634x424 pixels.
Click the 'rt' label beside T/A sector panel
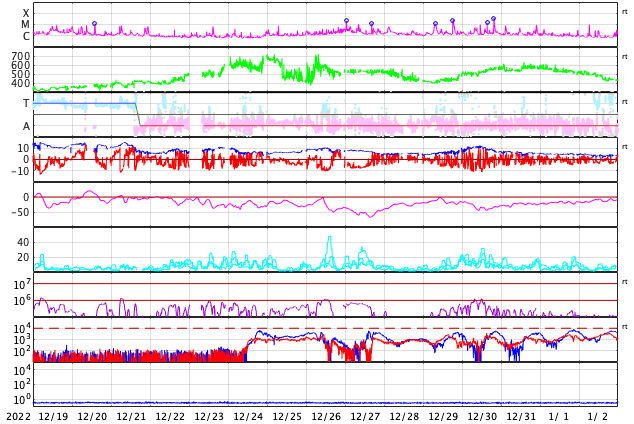pyautogui.click(x=624, y=102)
